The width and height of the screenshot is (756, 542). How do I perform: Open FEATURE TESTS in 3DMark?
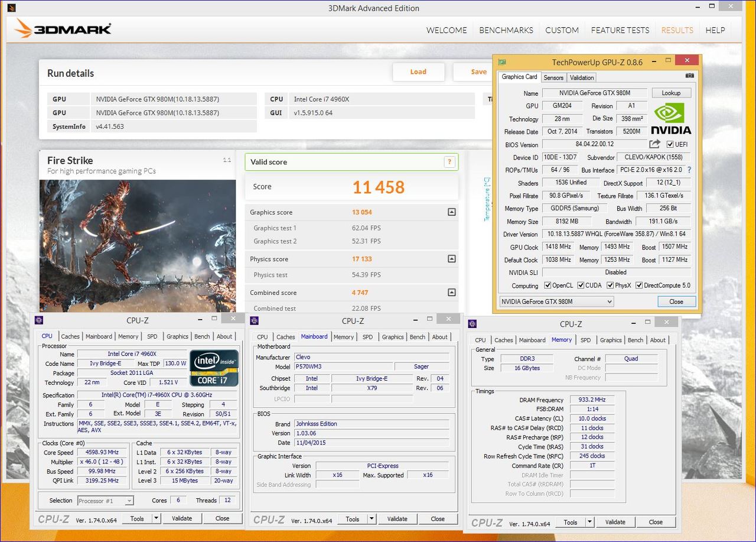[x=620, y=30]
